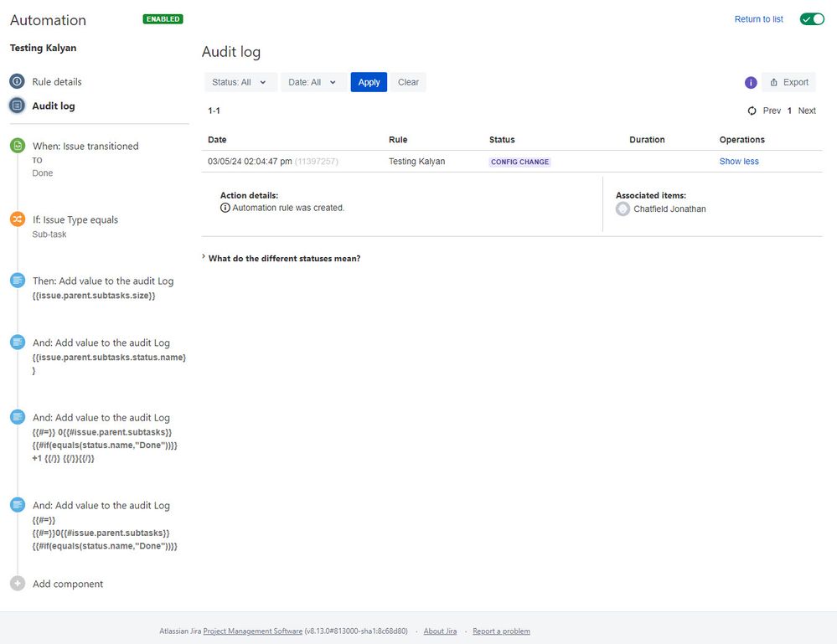The height and width of the screenshot is (644, 837).
Task: Click the rule ID (11397257)
Action: 316,161
